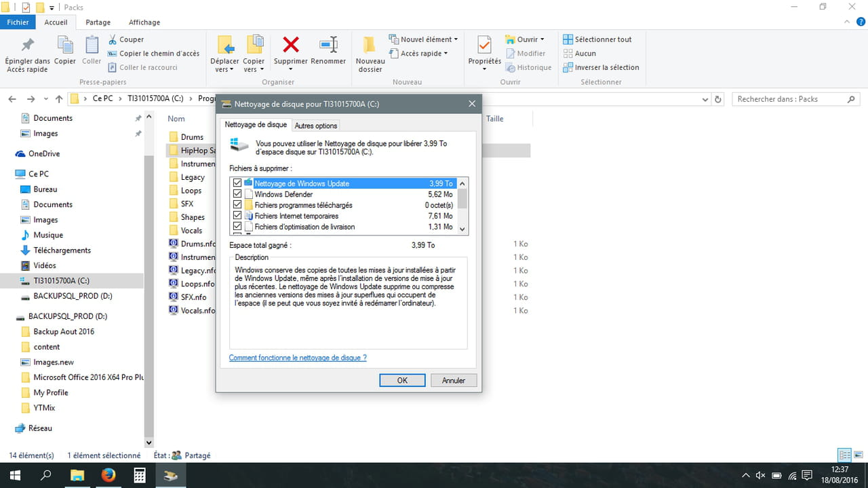Open Backup Aout 2016 folder in sidebar
This screenshot has width=868, height=488.
tap(64, 331)
